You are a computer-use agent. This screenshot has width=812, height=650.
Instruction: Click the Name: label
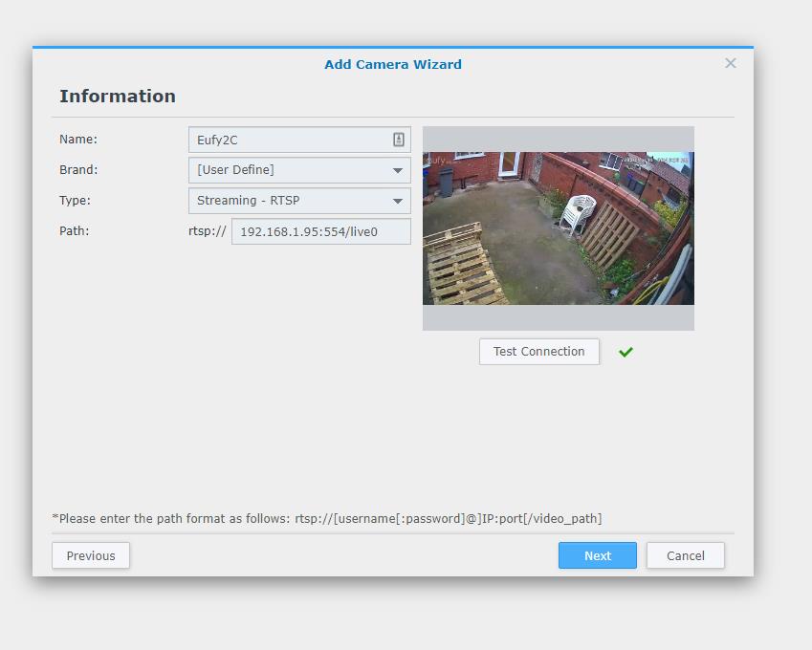pos(78,140)
